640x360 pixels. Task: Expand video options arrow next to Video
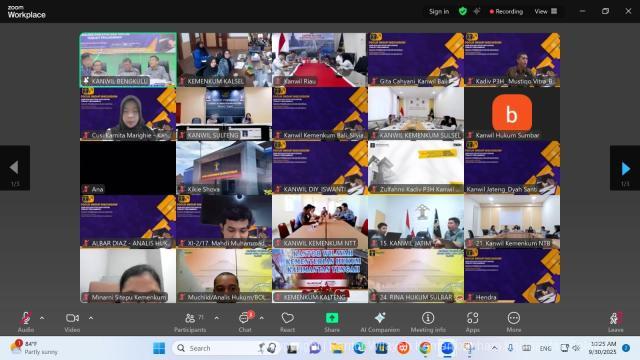click(x=91, y=318)
